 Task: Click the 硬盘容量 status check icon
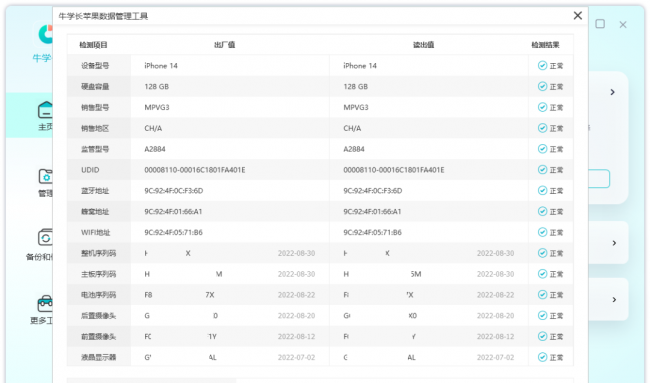[542, 86]
